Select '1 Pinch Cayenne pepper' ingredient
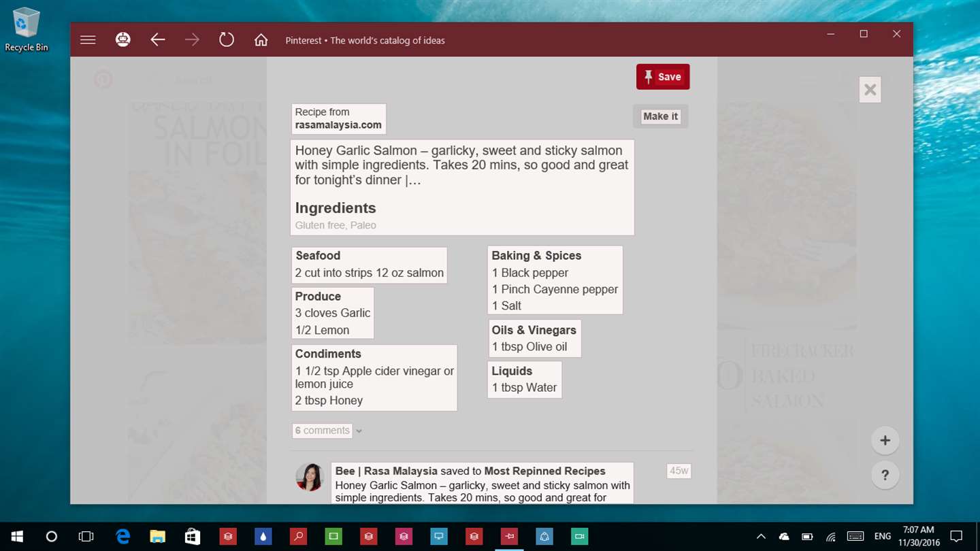 [555, 289]
